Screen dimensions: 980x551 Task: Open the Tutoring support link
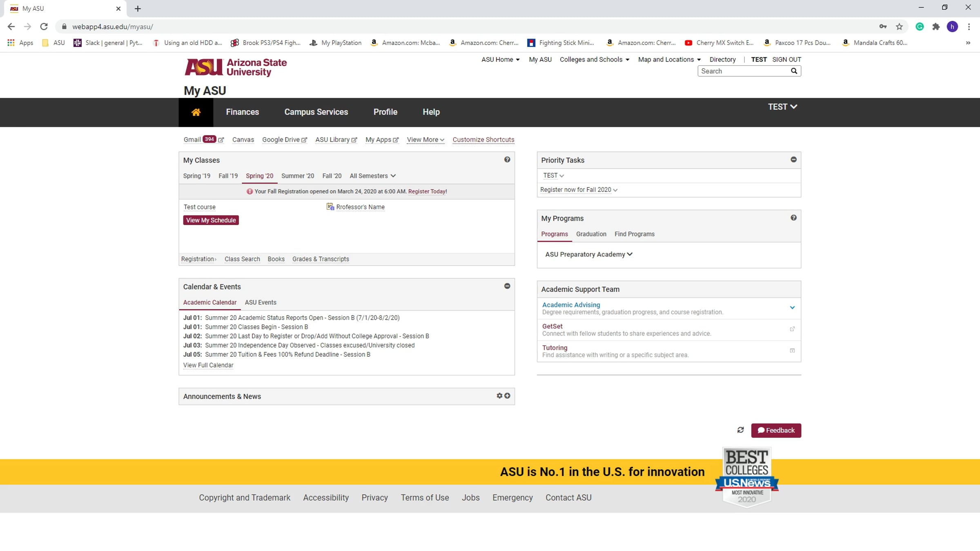point(555,348)
